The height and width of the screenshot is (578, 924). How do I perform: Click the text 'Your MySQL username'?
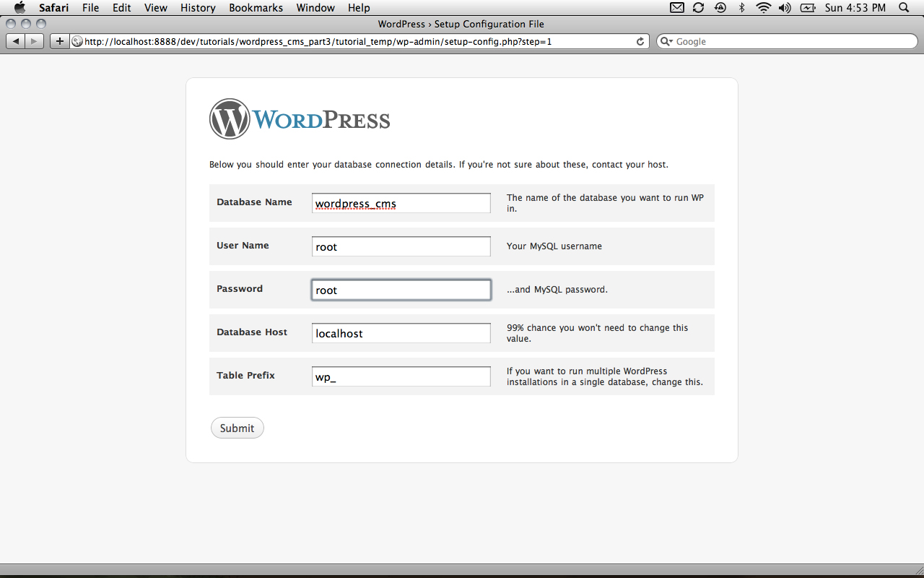(x=554, y=246)
